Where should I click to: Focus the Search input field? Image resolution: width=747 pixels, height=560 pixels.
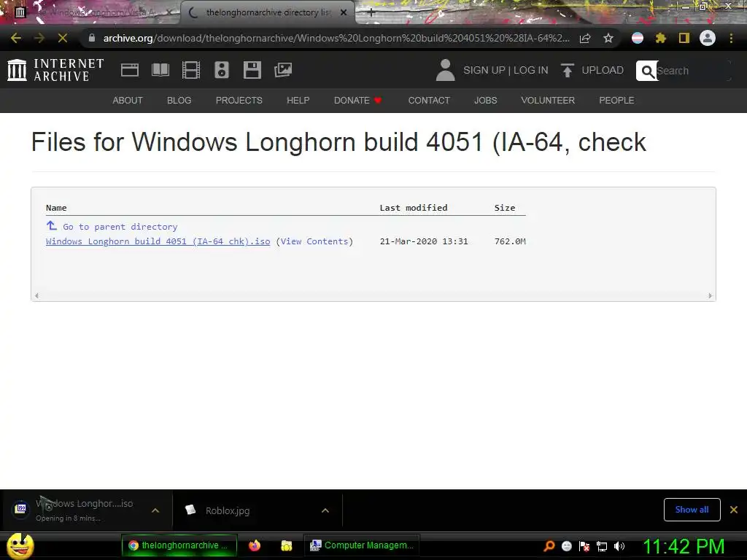click(x=693, y=71)
